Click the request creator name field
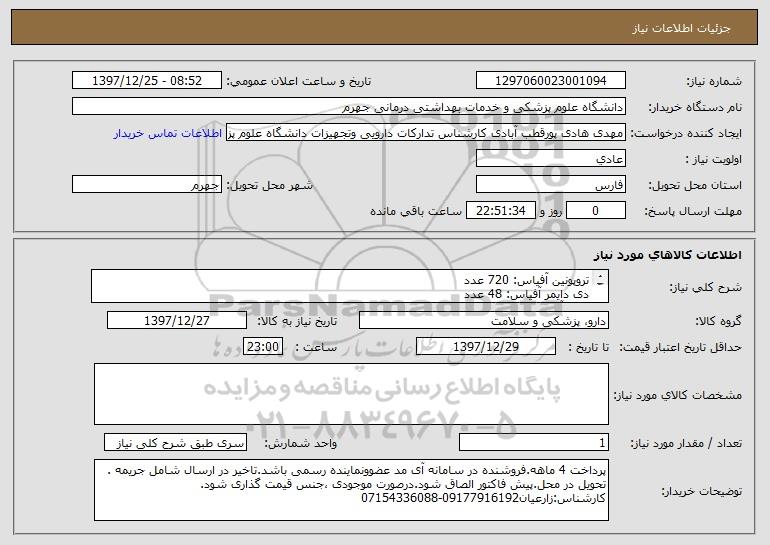This screenshot has height=545, width=770. point(426,133)
